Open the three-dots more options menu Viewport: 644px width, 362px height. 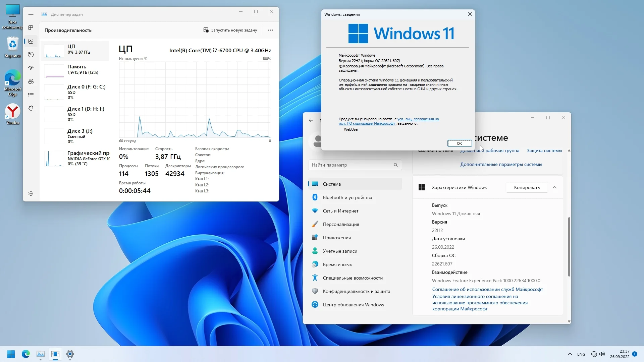click(x=270, y=30)
